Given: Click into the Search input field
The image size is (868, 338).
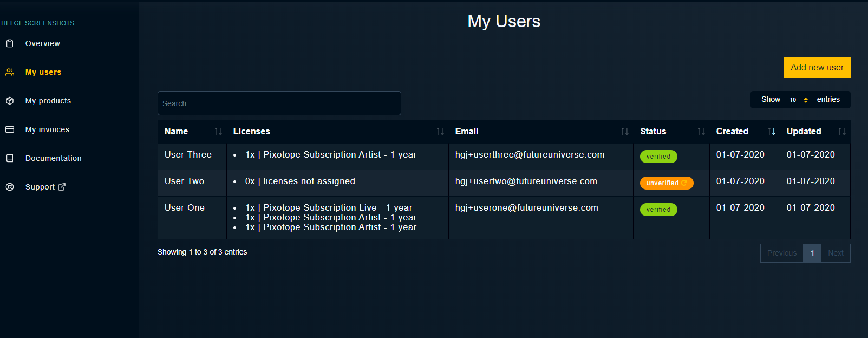Looking at the screenshot, I should [279, 103].
